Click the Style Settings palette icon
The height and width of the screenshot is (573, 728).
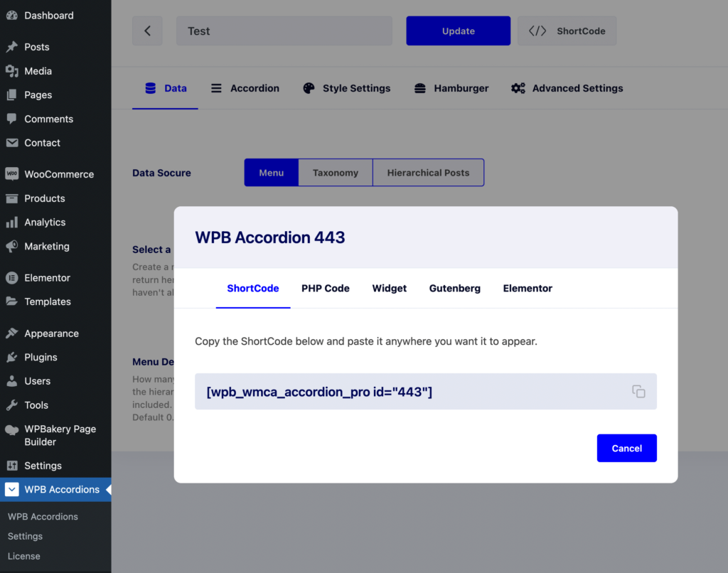point(309,88)
